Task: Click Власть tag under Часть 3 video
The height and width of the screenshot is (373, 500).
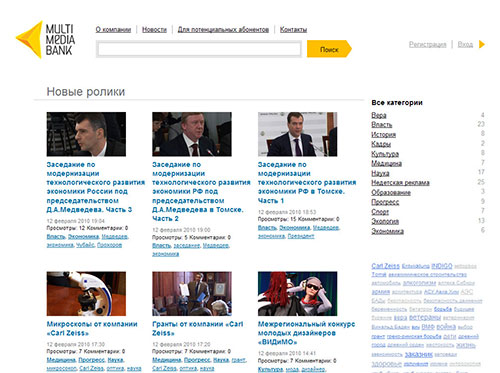Action: point(56,237)
